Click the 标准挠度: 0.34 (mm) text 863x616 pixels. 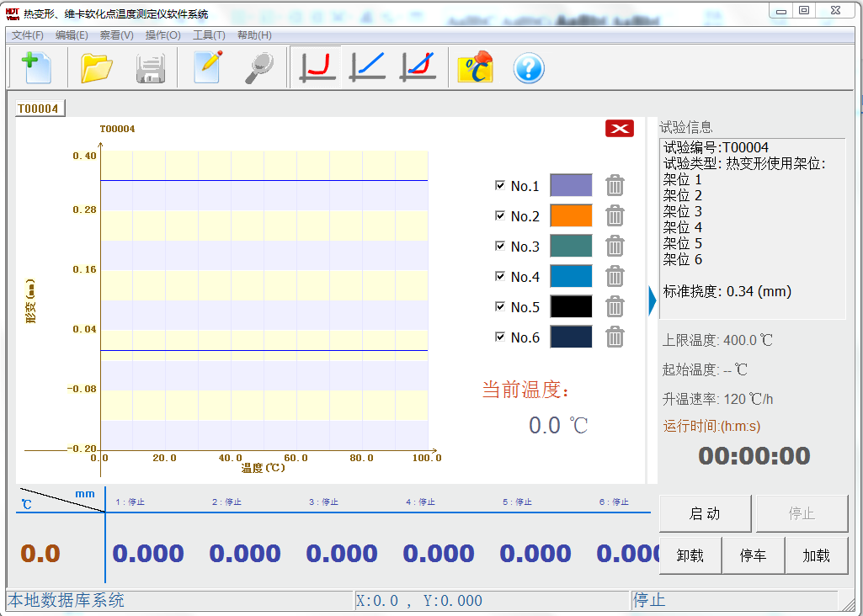727,291
